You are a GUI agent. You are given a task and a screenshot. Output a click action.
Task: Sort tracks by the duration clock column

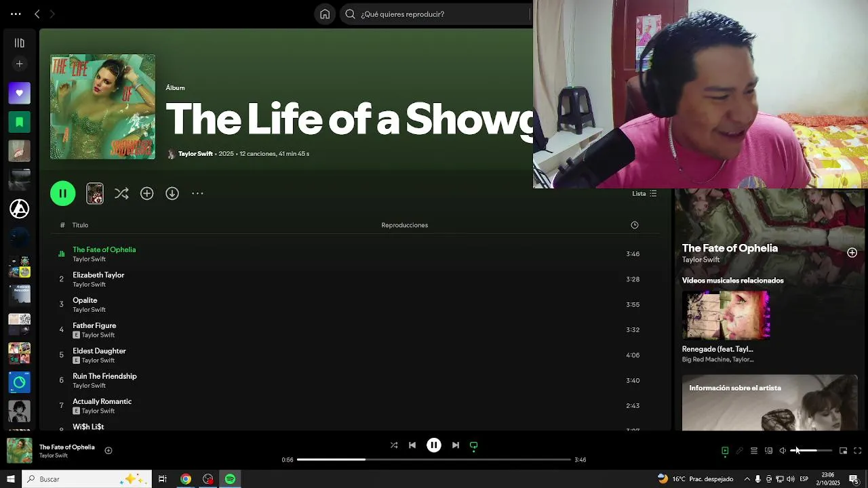pos(635,225)
